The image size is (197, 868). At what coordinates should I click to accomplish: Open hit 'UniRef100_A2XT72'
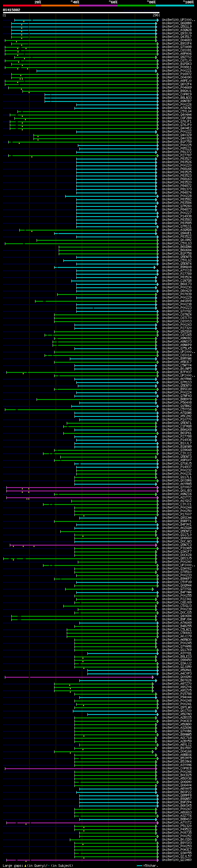click(177, 497)
